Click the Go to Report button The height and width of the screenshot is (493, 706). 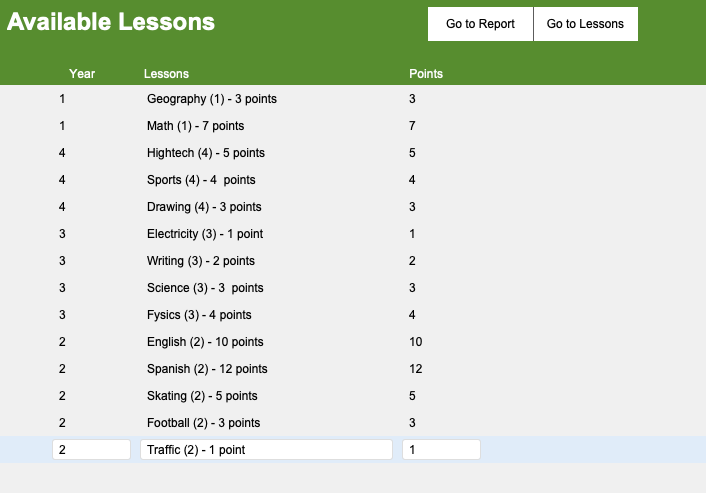480,24
